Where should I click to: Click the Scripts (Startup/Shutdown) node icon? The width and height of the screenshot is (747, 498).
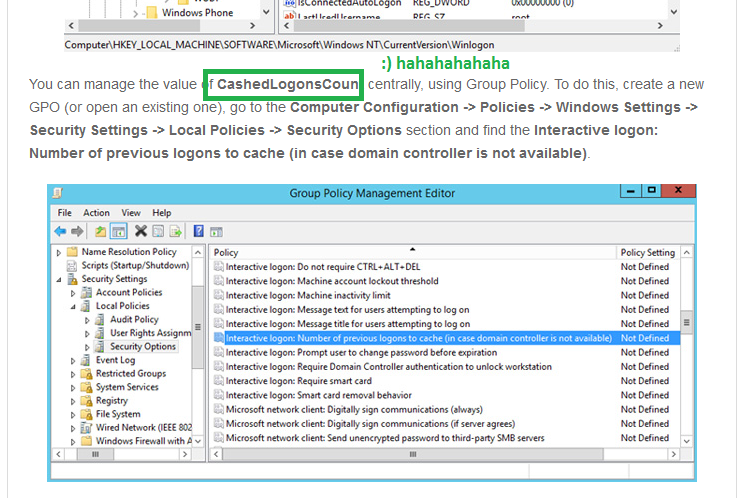72,265
